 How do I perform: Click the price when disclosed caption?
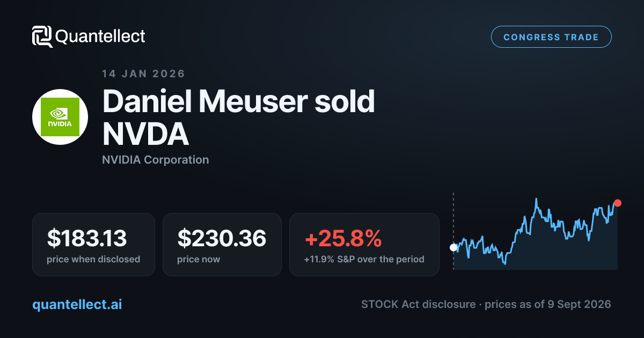click(93, 259)
